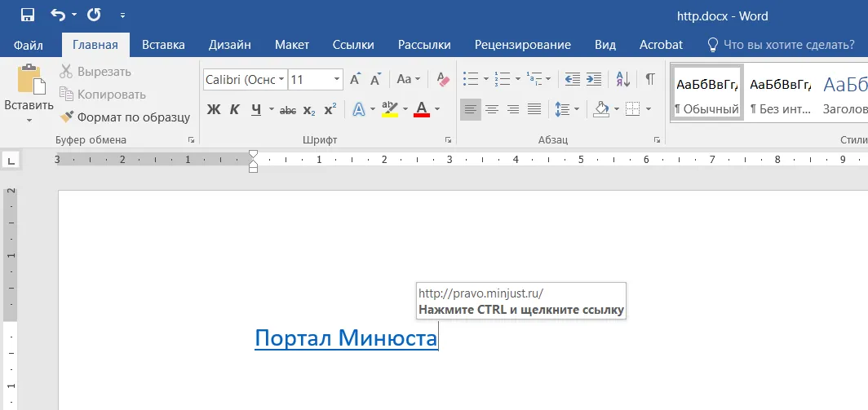Screen dimensions: 868x410
Task: Go to the Вид tab
Action: (605, 45)
